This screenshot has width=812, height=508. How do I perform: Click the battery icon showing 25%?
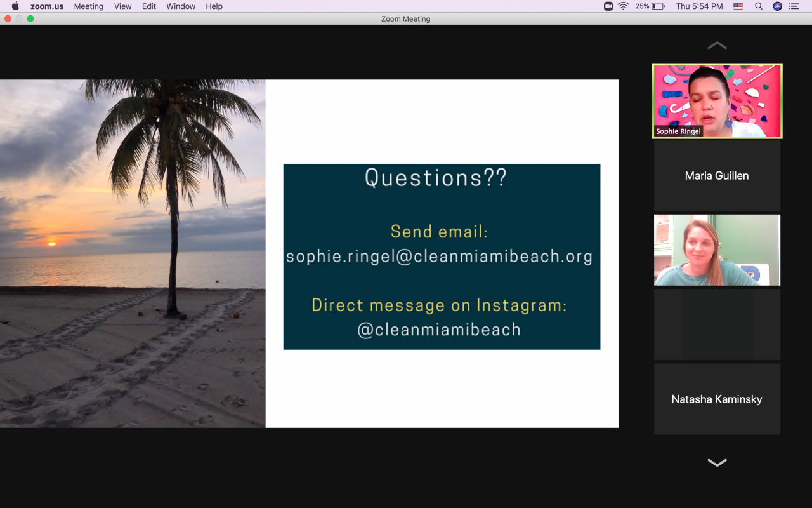pos(658,6)
